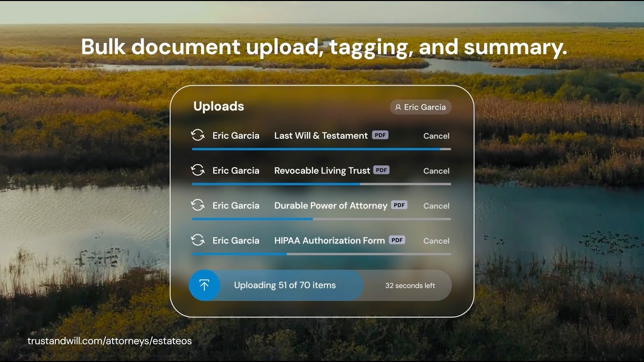The height and width of the screenshot is (362, 644).
Task: Click the Last Will & Testament progress bar
Action: (321, 149)
